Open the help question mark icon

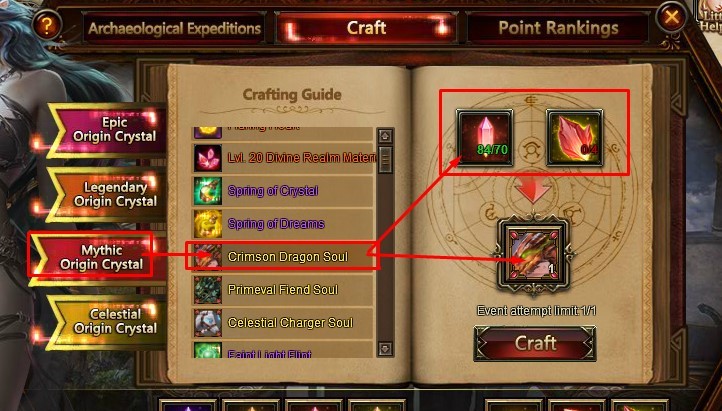tap(47, 25)
